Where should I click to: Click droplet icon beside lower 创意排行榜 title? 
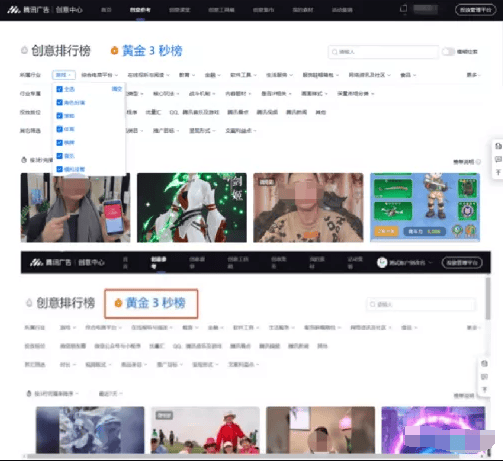point(29,303)
